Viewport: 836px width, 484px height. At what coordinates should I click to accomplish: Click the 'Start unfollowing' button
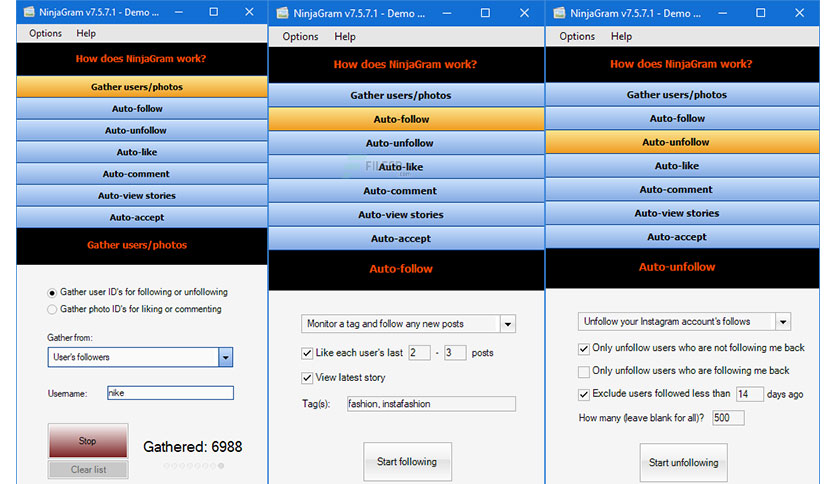click(684, 463)
